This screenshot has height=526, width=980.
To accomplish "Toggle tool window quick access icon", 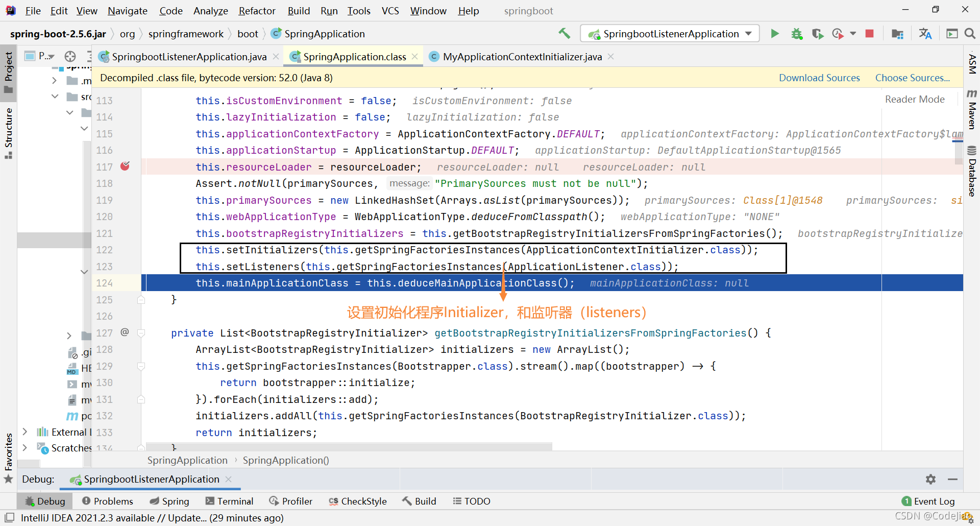I will [9, 517].
